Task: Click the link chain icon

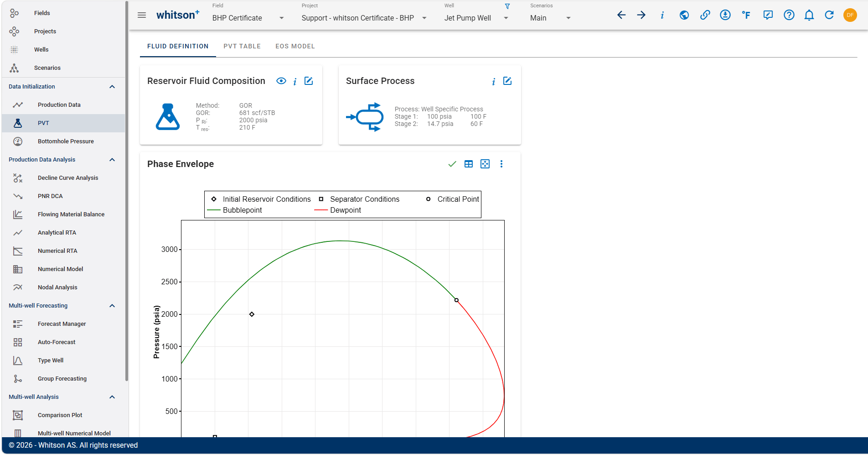Action: (705, 15)
